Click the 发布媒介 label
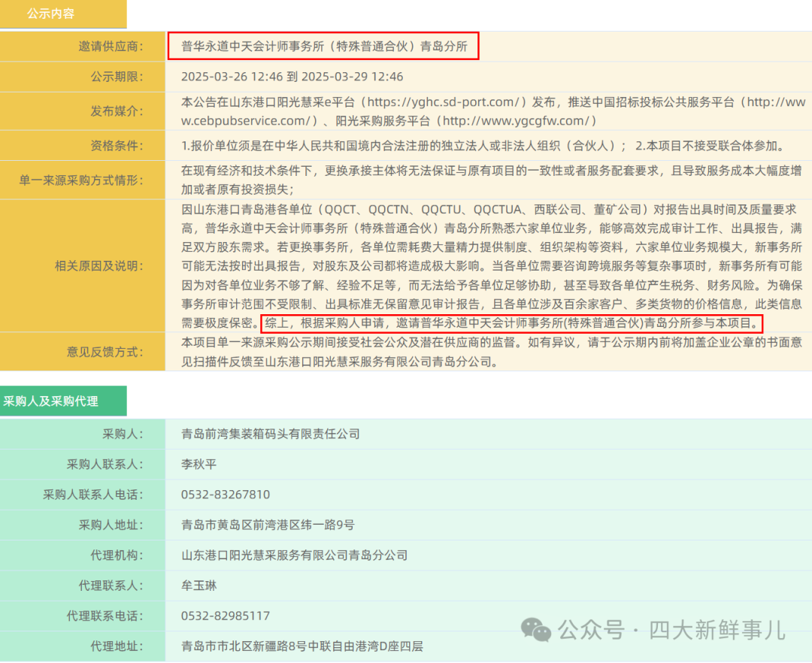 (x=117, y=111)
